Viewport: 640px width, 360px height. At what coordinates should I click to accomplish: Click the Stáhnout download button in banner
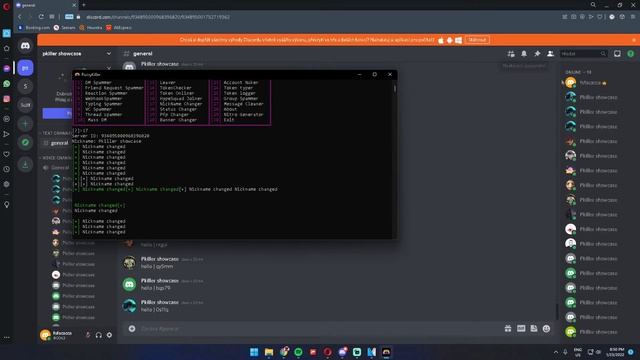click(x=477, y=40)
